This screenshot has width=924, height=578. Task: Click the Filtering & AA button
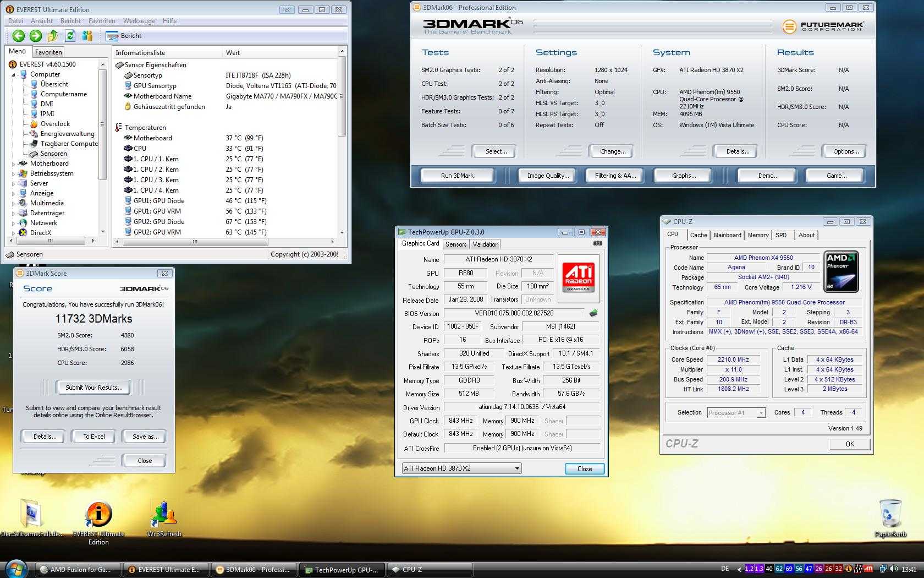click(x=615, y=176)
